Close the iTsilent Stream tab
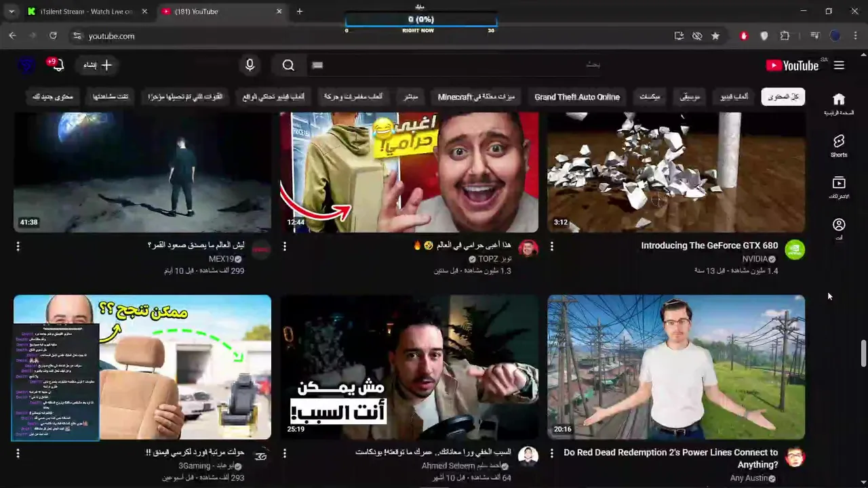Screen dimensions: 868x488 click(144, 12)
